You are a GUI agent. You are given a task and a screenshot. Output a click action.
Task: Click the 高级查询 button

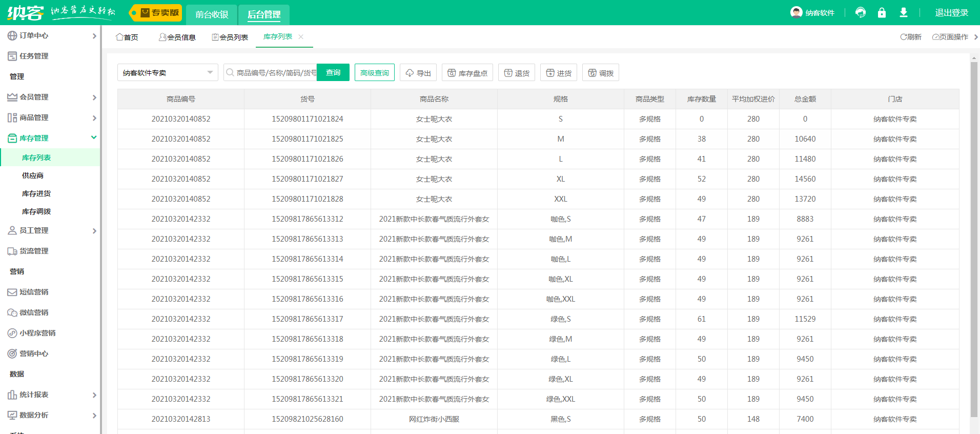(x=375, y=72)
